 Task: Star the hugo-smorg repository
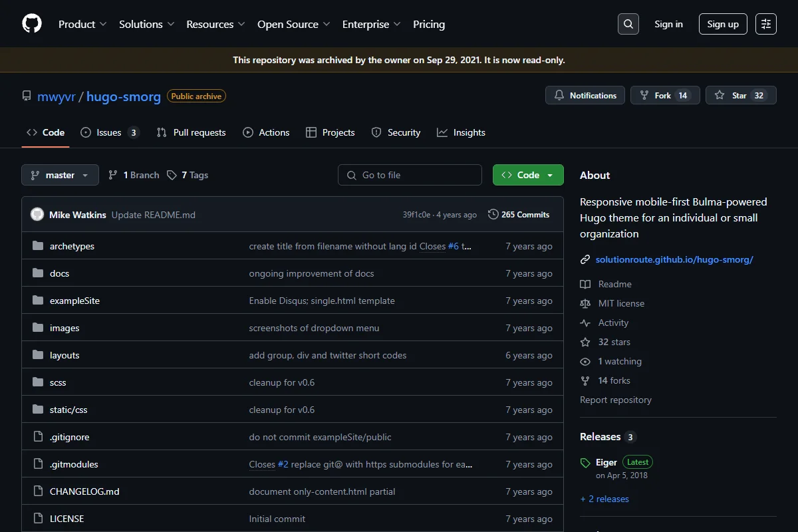coord(741,96)
